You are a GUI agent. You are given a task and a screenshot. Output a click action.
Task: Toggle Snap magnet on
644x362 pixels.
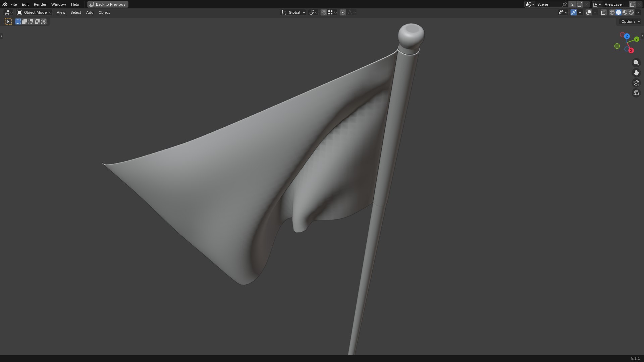(324, 12)
